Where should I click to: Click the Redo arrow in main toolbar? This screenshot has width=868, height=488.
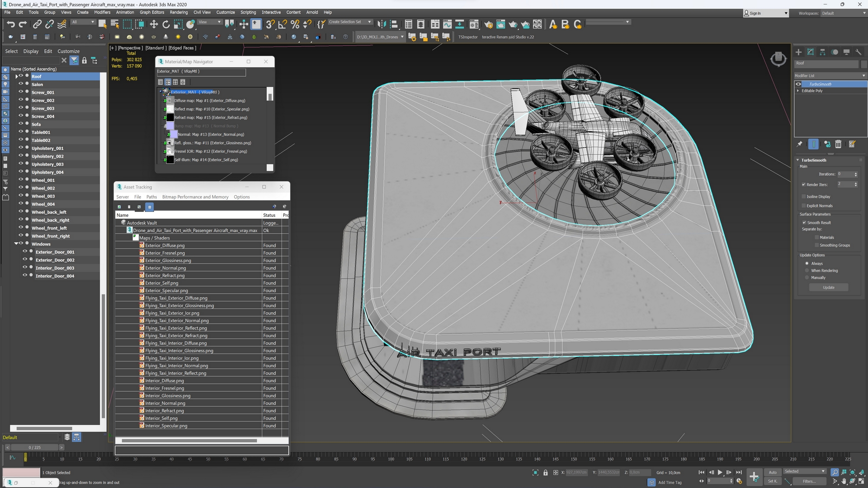(x=23, y=24)
